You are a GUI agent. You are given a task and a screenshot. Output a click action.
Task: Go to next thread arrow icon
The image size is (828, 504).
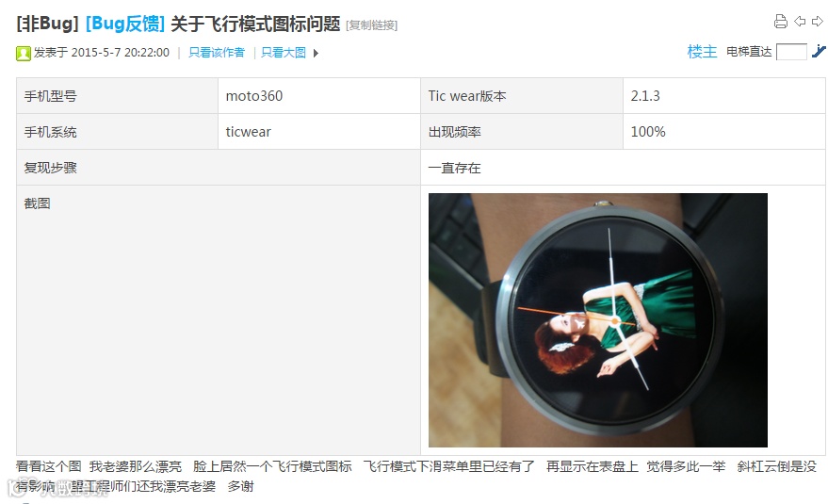coord(818,22)
